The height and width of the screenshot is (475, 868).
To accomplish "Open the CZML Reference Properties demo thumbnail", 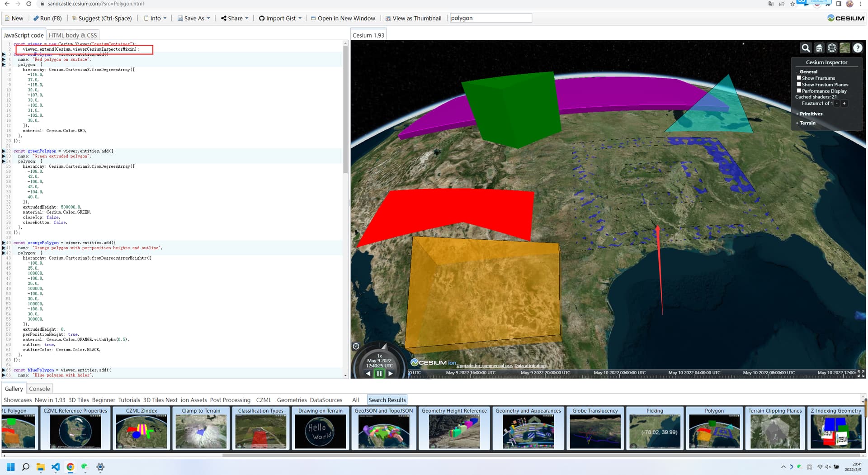I will coord(75,428).
